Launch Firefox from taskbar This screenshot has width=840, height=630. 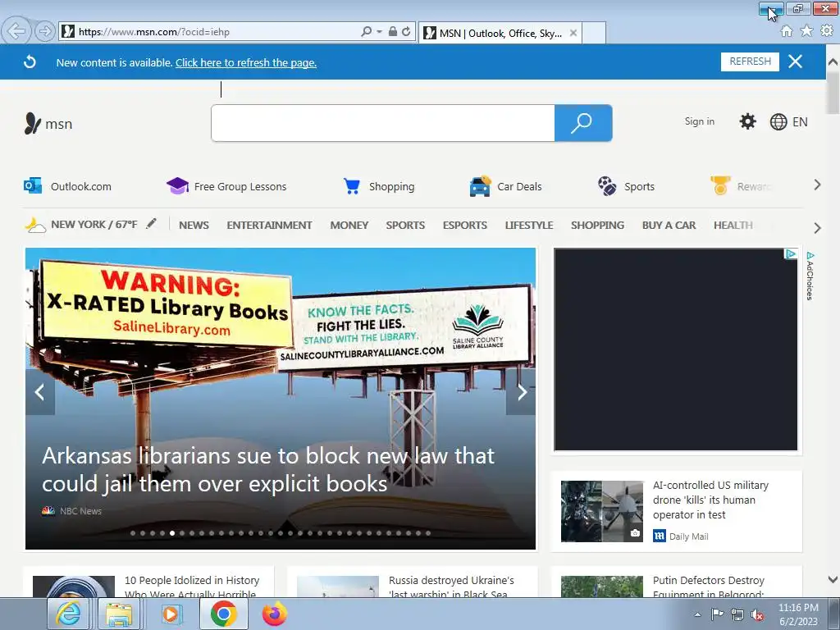tap(274, 614)
